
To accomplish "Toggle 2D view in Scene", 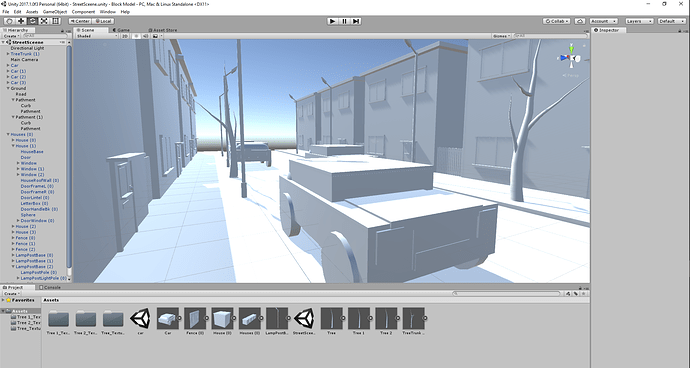I will click(125, 36).
